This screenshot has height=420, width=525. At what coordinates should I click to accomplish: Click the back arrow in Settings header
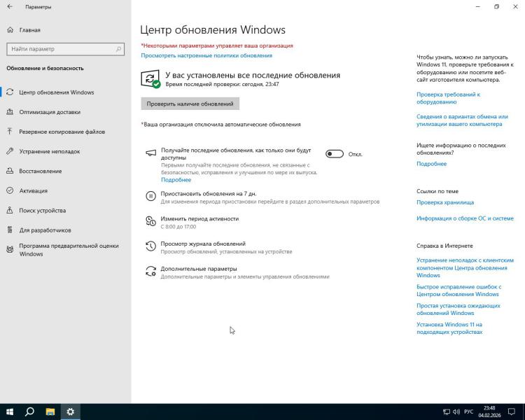point(10,7)
